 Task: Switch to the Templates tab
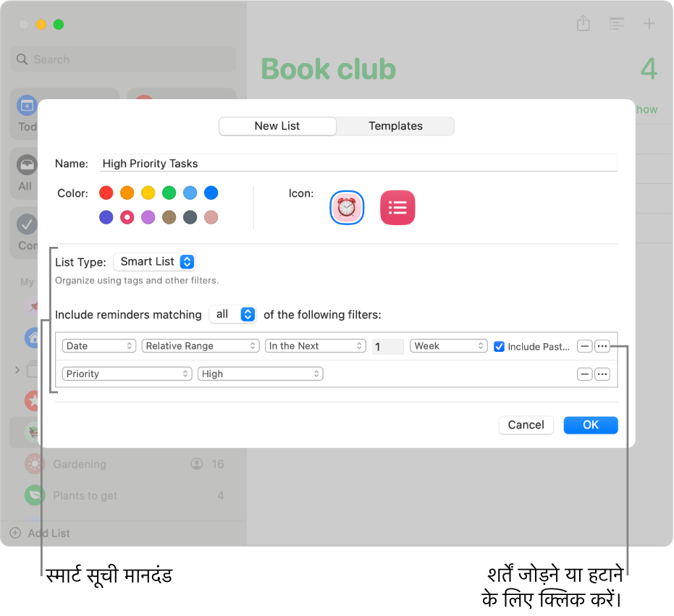point(395,126)
